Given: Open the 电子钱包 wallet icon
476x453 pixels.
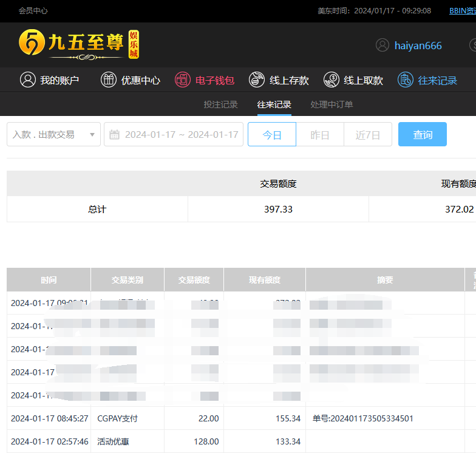Looking at the screenshot, I should tap(183, 80).
